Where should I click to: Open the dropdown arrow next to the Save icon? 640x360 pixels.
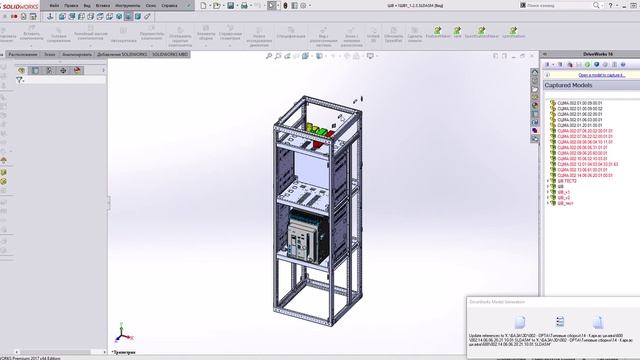[237, 6]
